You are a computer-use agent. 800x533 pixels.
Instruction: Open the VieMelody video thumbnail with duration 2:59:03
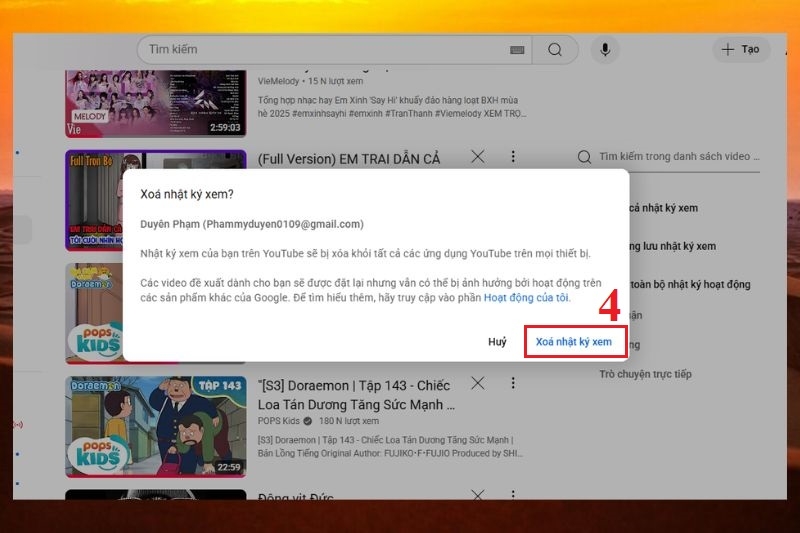point(156,104)
